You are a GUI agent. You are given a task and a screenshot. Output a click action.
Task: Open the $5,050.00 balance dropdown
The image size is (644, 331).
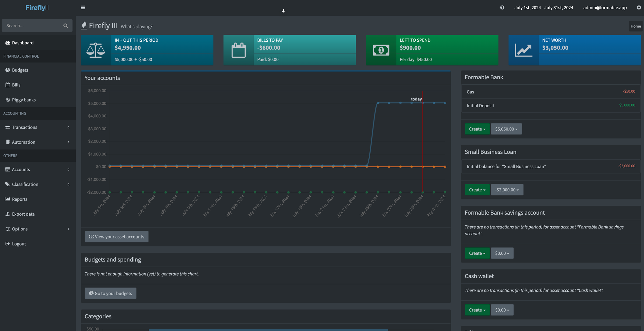[x=506, y=129]
